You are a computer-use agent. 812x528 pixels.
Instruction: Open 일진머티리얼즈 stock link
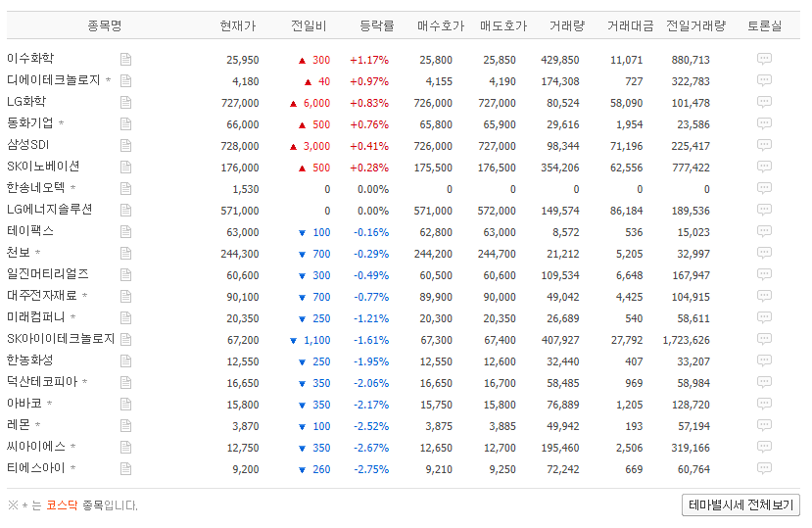click(x=48, y=274)
